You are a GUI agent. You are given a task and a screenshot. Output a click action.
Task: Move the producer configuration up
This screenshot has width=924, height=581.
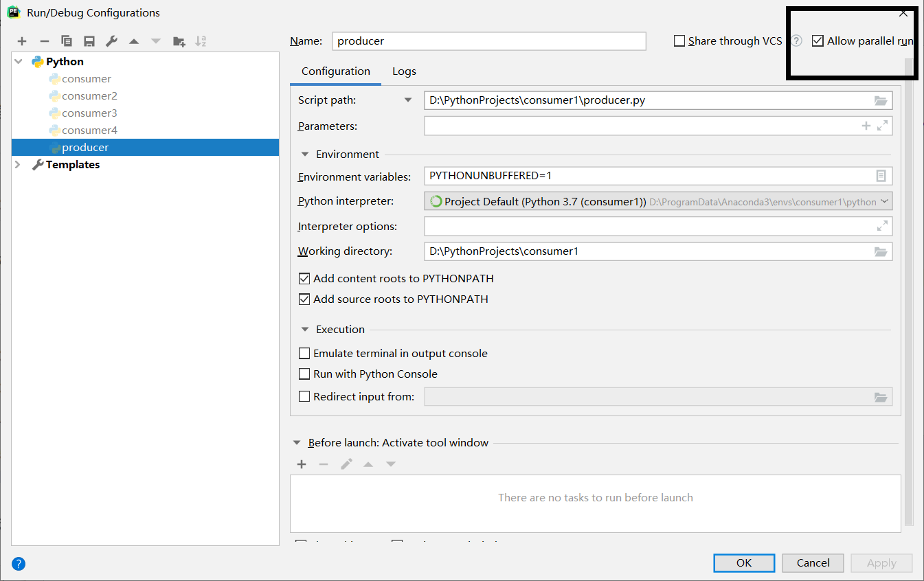pos(133,41)
